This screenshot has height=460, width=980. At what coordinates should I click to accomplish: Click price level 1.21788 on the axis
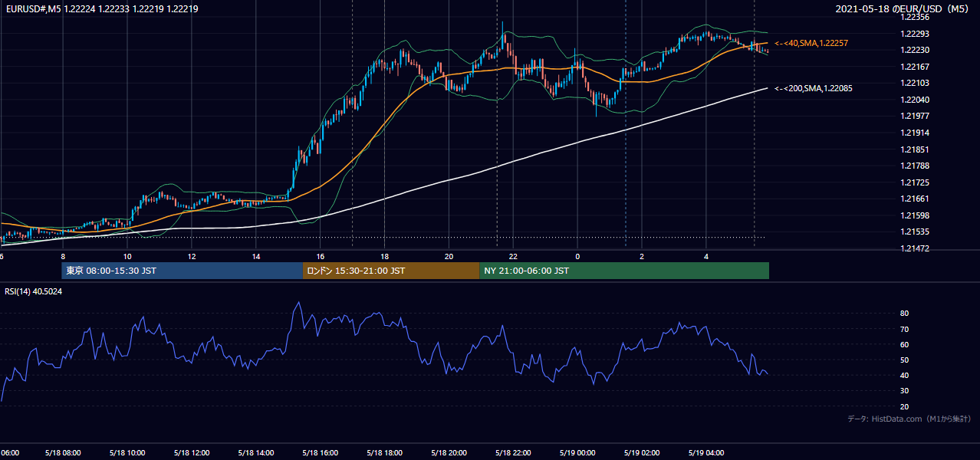point(915,166)
